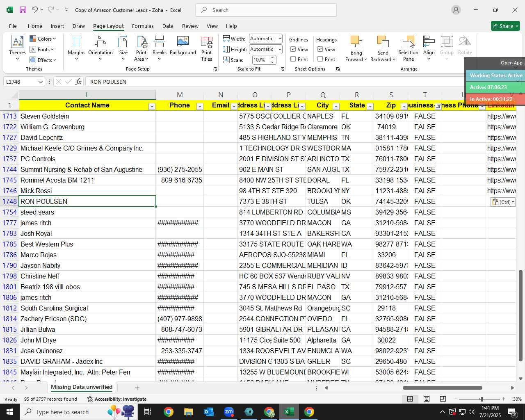Image resolution: width=525 pixels, height=420 pixels.
Task: Click the Undo arrow icon
Action: point(35,10)
